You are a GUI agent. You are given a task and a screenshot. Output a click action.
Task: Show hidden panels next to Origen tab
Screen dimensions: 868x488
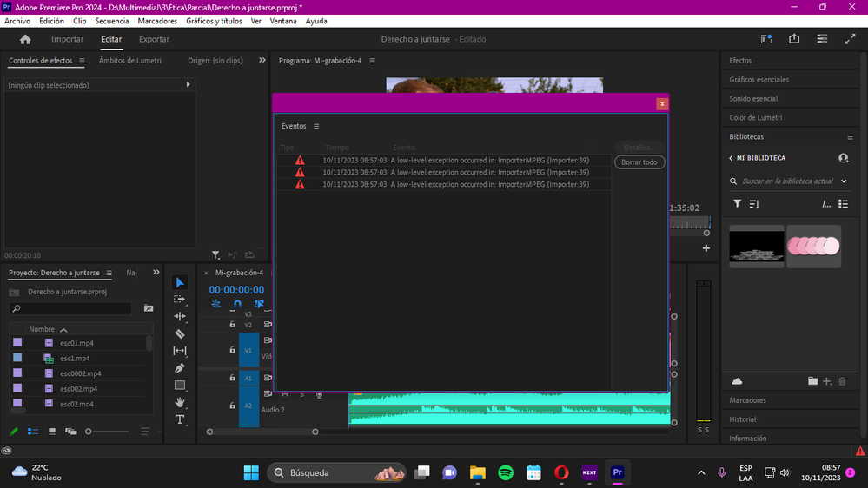262,60
